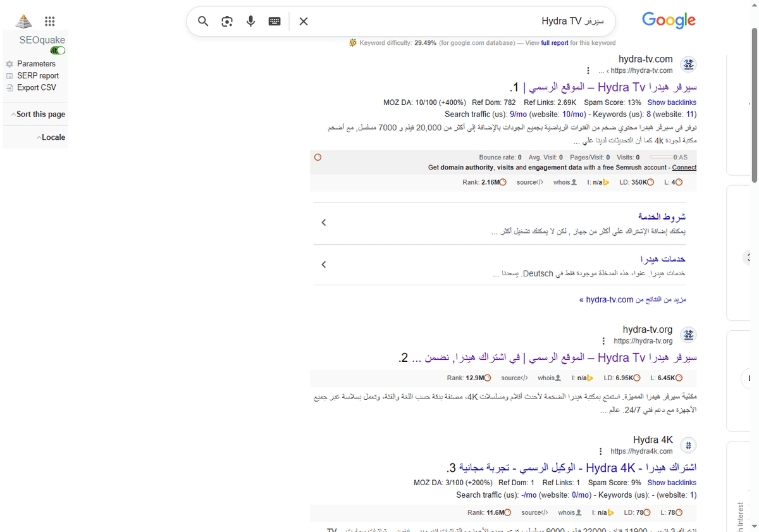The height and width of the screenshot is (532, 759).
Task: Open the Google apps grid
Action: pos(49,20)
